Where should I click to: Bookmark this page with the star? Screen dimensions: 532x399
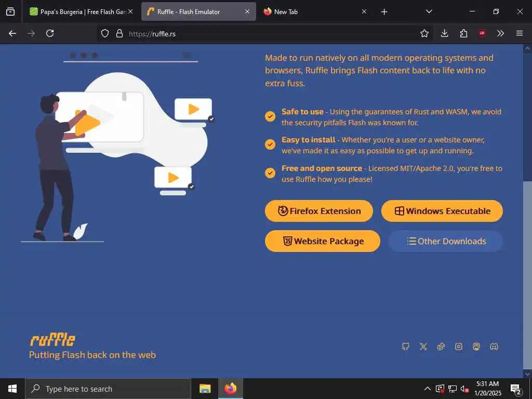coord(424,33)
